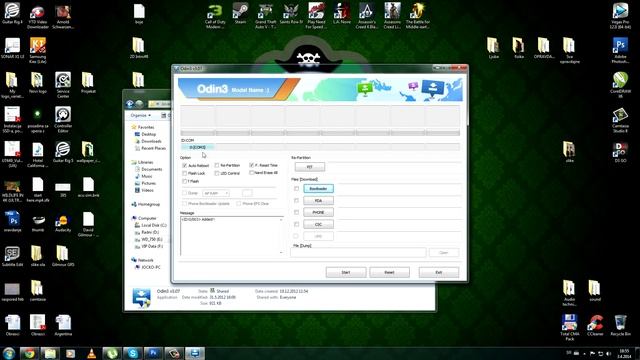The image size is (640, 360).
Task: Click the Bootloader file button
Action: pyautogui.click(x=318, y=189)
